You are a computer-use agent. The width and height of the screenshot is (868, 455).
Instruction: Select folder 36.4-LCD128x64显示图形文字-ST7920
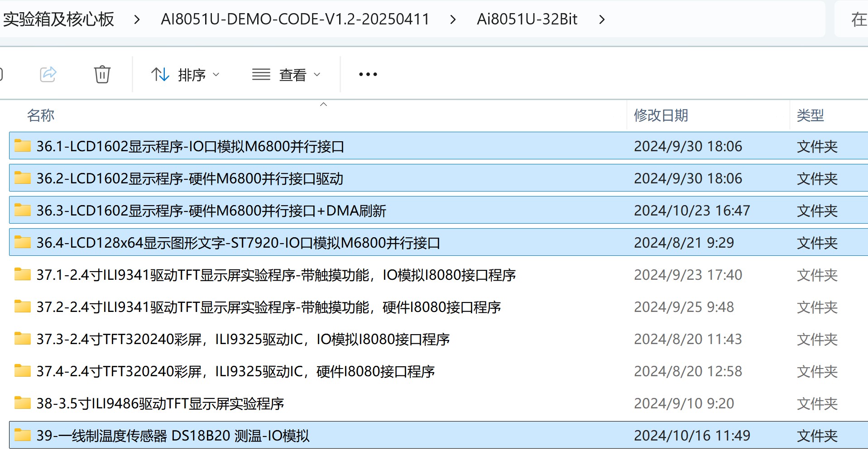pos(438,242)
